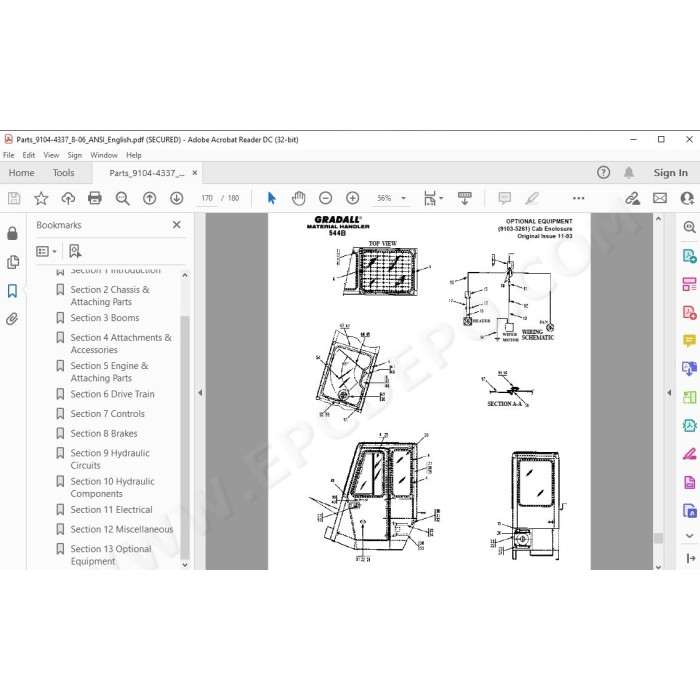Toggle scrolling mode keyboard icon
The height and width of the screenshot is (700, 700).
465,198
